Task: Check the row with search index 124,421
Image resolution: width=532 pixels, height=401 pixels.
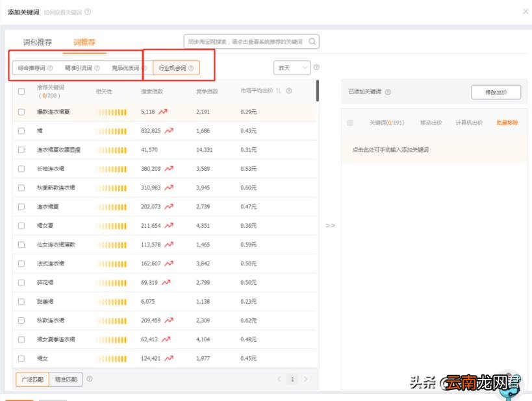Action: click(x=21, y=359)
